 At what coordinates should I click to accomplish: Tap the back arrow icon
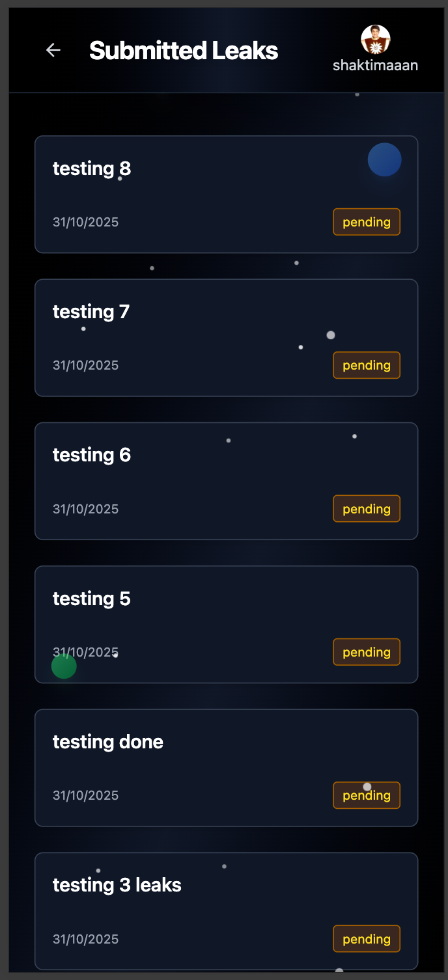tap(53, 49)
